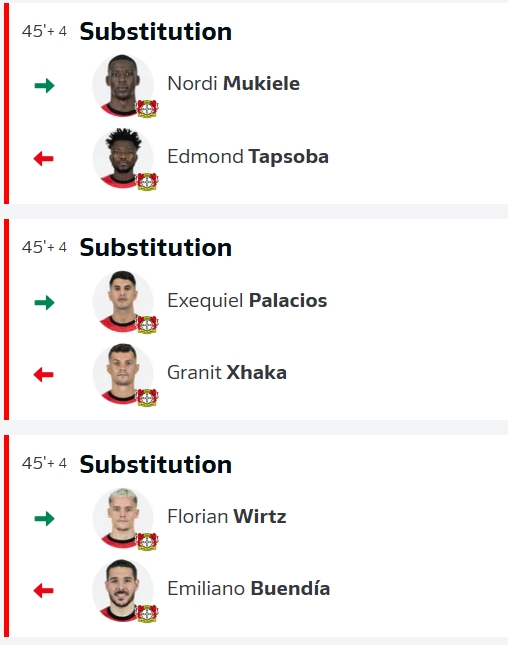Open Florian Wirtz's player photo

click(x=123, y=517)
